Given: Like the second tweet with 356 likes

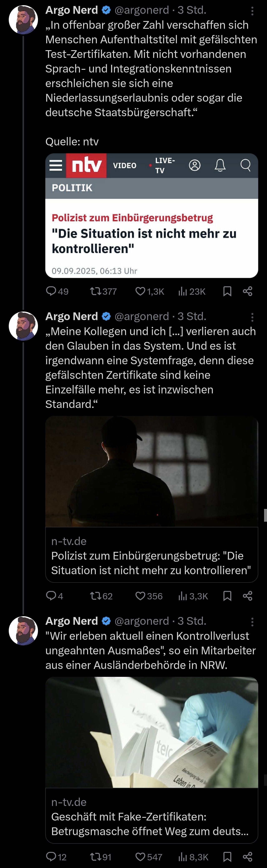Looking at the screenshot, I should coord(149,596).
